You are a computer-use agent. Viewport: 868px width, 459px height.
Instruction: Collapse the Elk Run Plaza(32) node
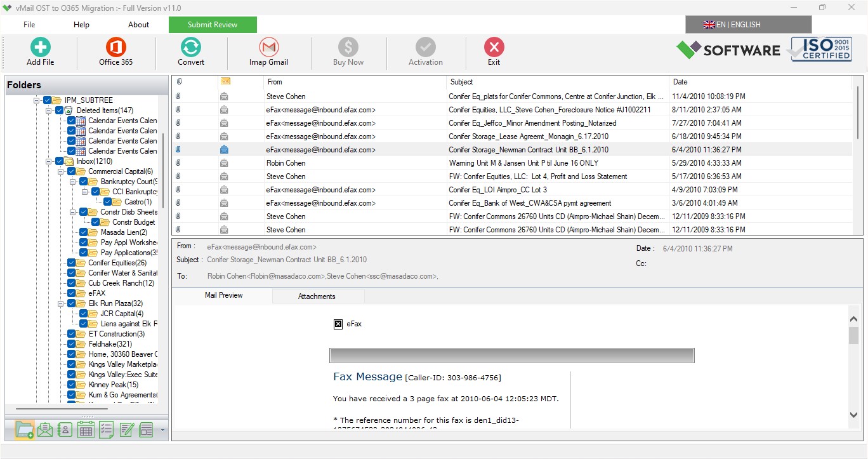click(x=61, y=303)
